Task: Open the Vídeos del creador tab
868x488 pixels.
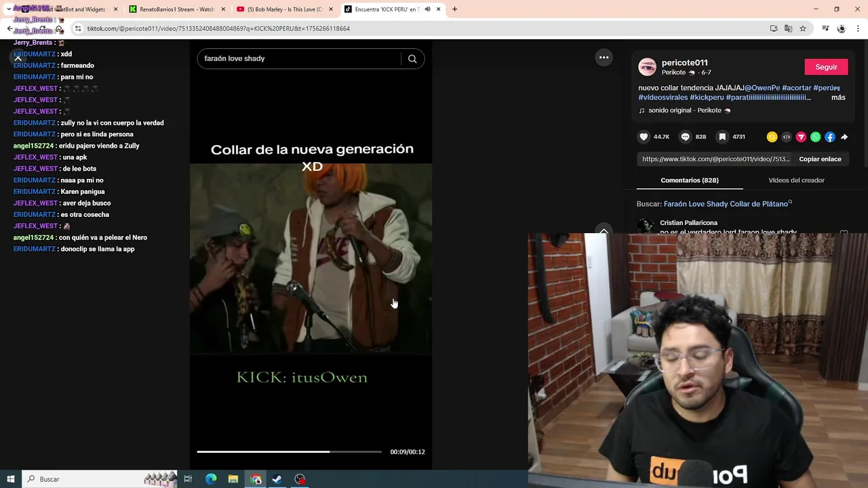Action: pos(796,180)
